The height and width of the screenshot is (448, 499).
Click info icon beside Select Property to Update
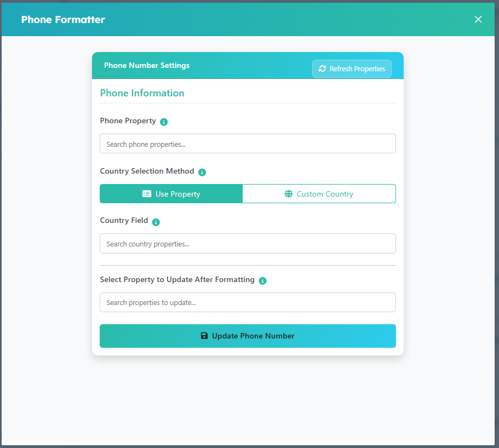click(x=262, y=281)
